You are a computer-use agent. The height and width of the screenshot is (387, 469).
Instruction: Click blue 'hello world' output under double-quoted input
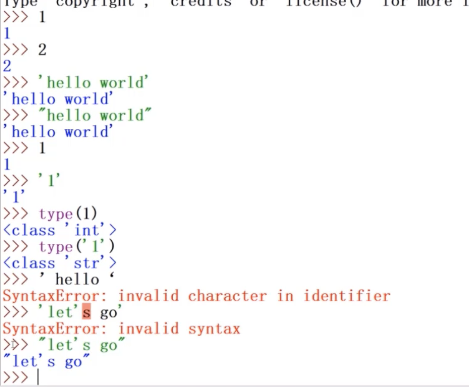(58, 132)
